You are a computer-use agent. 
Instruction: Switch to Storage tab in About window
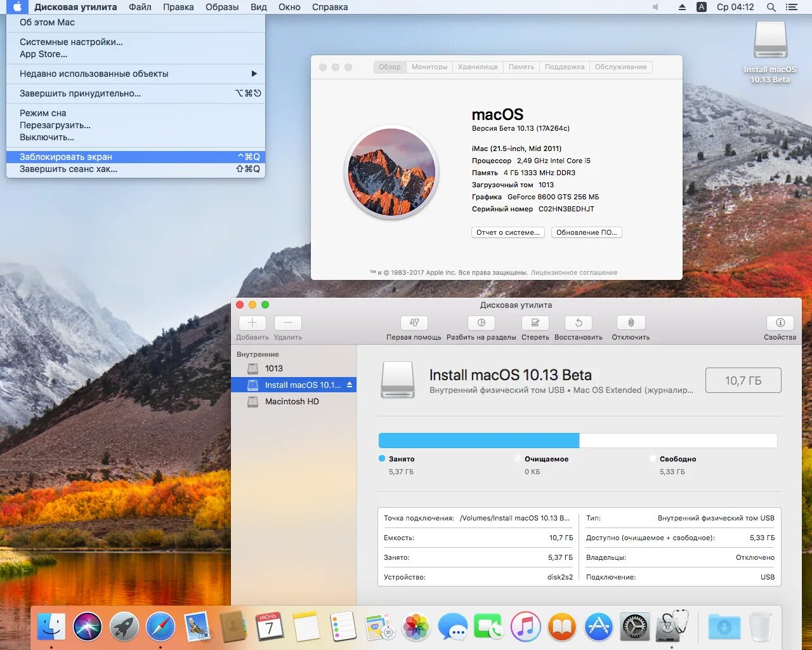tap(478, 67)
